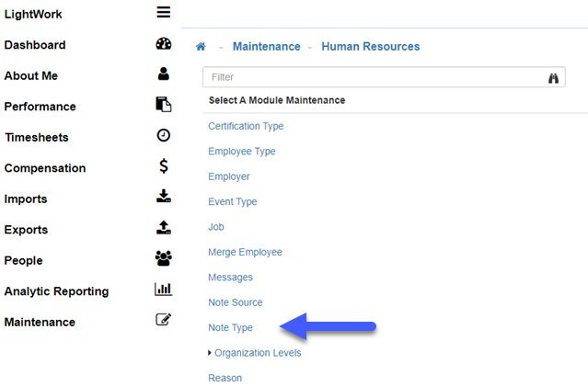Expand the Organization Levels tree node

[210, 353]
